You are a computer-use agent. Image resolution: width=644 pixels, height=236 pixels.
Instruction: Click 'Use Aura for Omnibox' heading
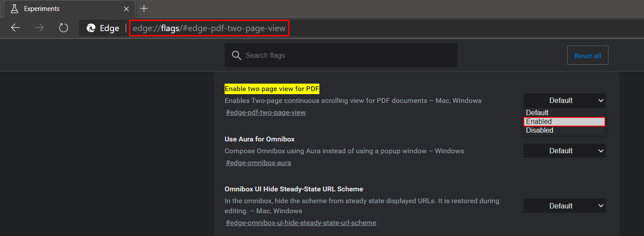pos(260,139)
